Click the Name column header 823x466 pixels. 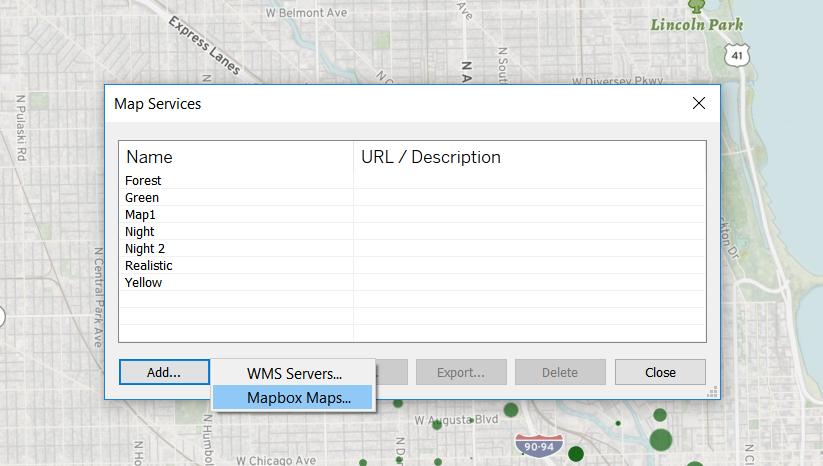(236, 157)
